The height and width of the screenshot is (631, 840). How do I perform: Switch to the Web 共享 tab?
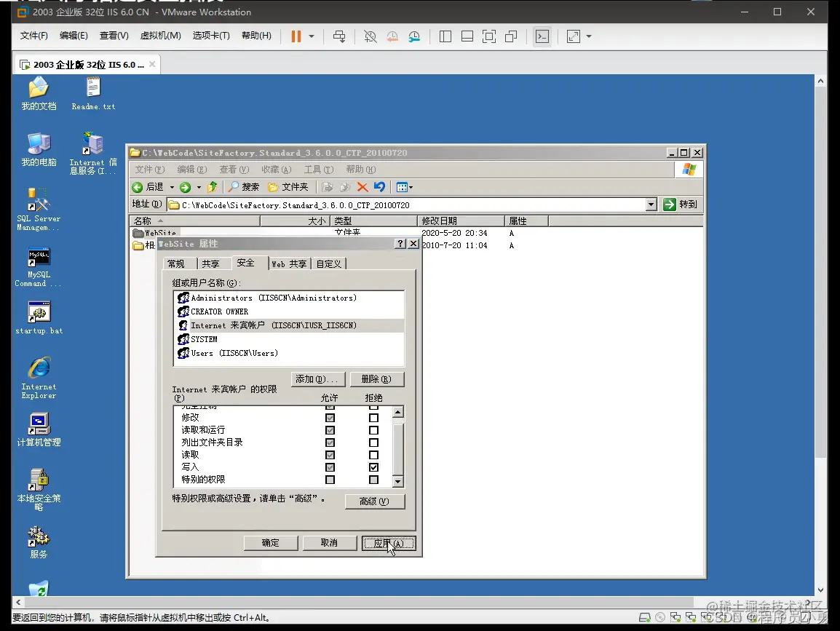click(289, 263)
